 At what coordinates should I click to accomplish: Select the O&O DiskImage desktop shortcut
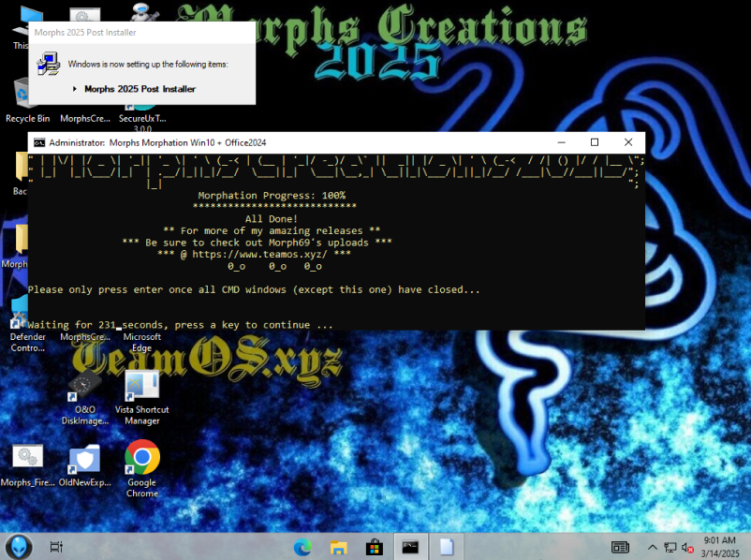(85, 398)
